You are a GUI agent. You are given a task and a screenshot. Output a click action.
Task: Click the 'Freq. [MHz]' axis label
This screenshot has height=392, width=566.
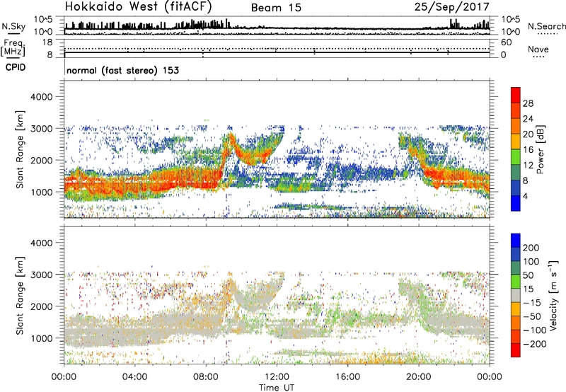(13, 47)
